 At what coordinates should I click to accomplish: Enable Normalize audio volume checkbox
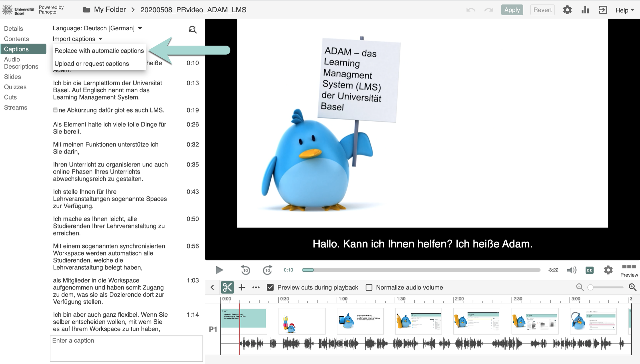pyautogui.click(x=369, y=287)
